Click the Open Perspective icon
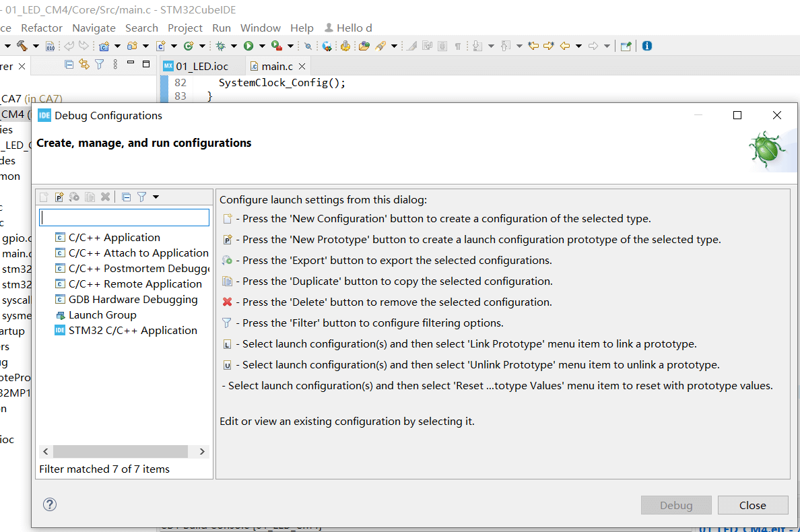Viewport: 800px width, 532px height. pyautogui.click(x=626, y=46)
